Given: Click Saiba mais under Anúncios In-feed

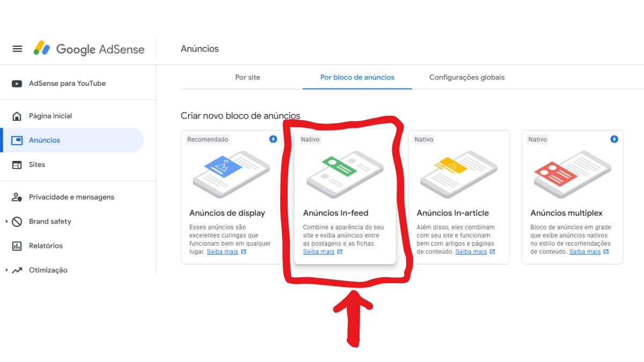Looking at the screenshot, I should pyautogui.click(x=319, y=252).
